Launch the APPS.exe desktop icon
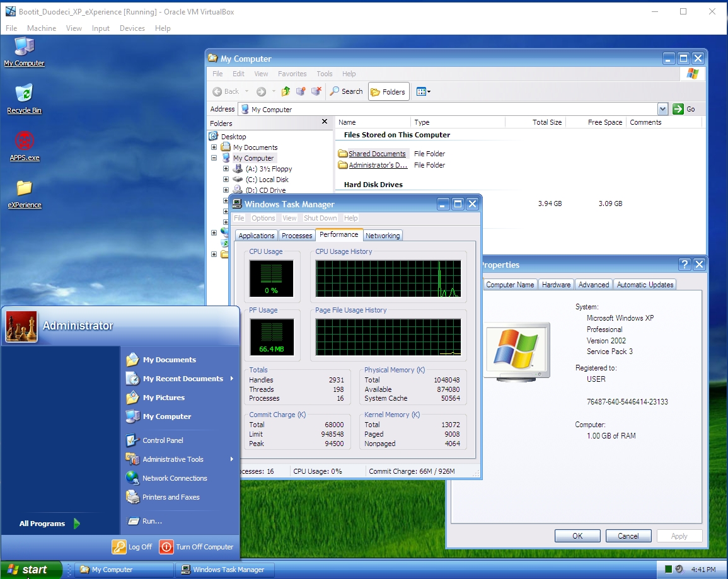728x579 pixels. pyautogui.click(x=25, y=146)
